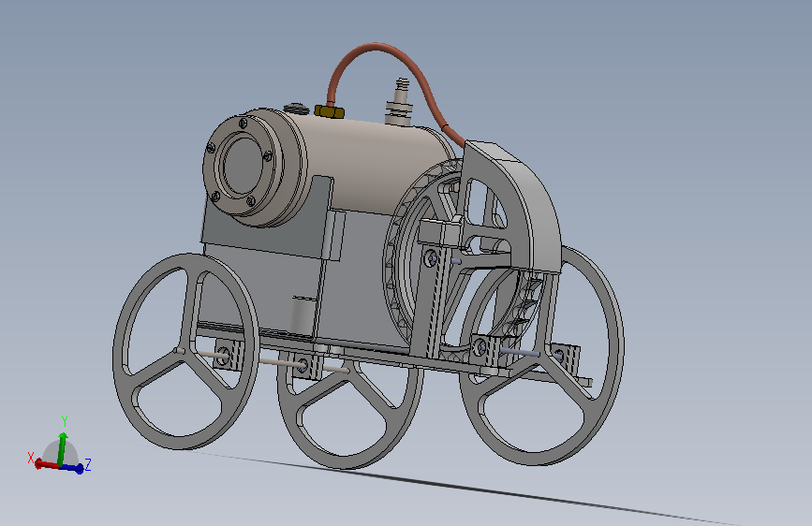Select the brass fitting nut at tube end

tap(330, 110)
